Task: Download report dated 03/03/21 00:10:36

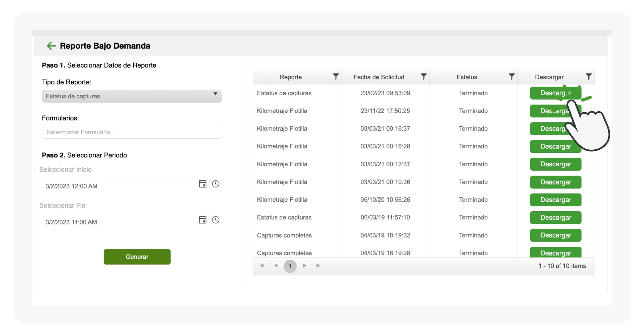Action: point(555,182)
